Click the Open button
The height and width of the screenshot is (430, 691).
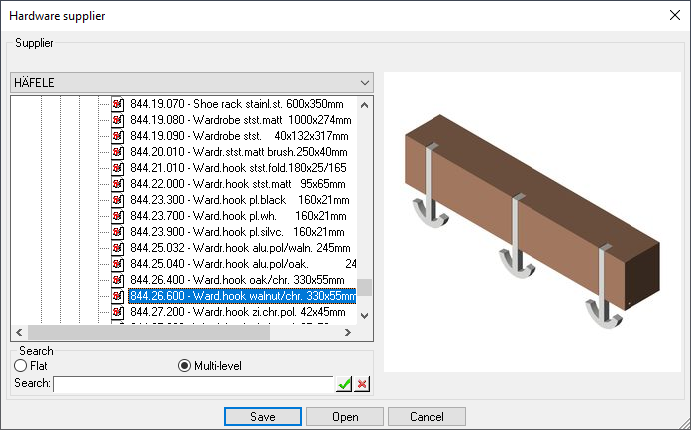(345, 416)
